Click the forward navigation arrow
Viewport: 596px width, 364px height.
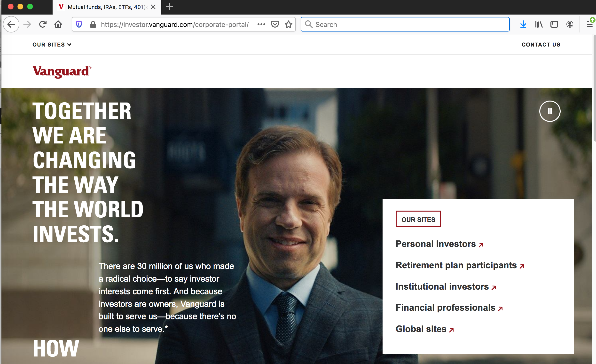tap(27, 24)
